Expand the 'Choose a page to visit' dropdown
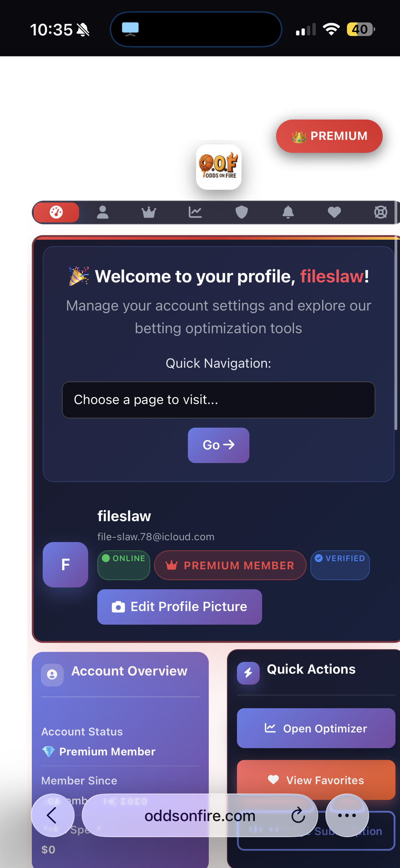This screenshot has height=868, width=400. click(218, 400)
